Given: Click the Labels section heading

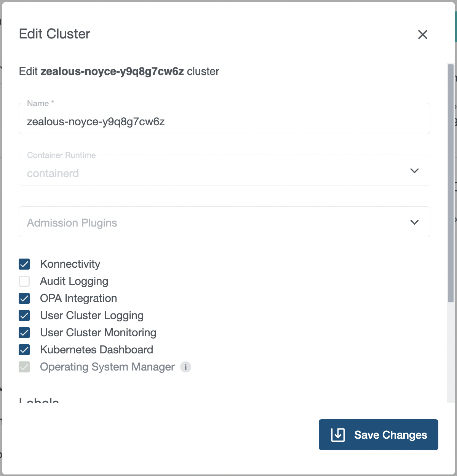Looking at the screenshot, I should (38, 402).
